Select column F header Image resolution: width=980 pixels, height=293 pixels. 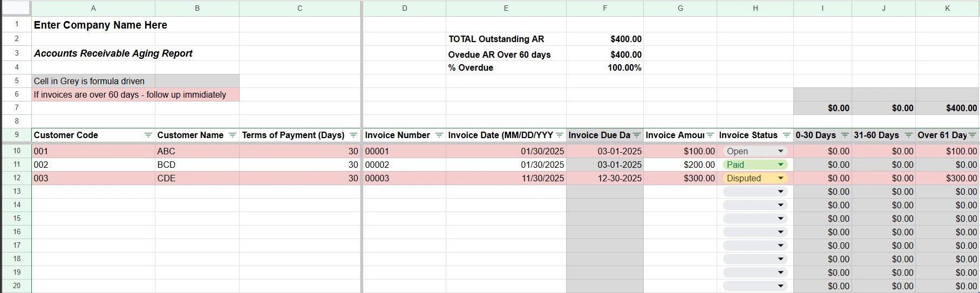[604, 8]
